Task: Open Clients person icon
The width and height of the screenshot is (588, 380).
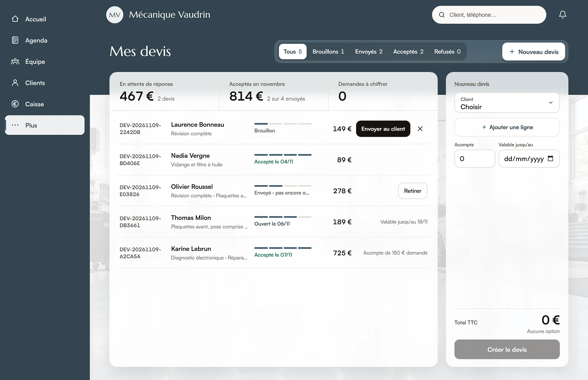Action: pyautogui.click(x=15, y=83)
